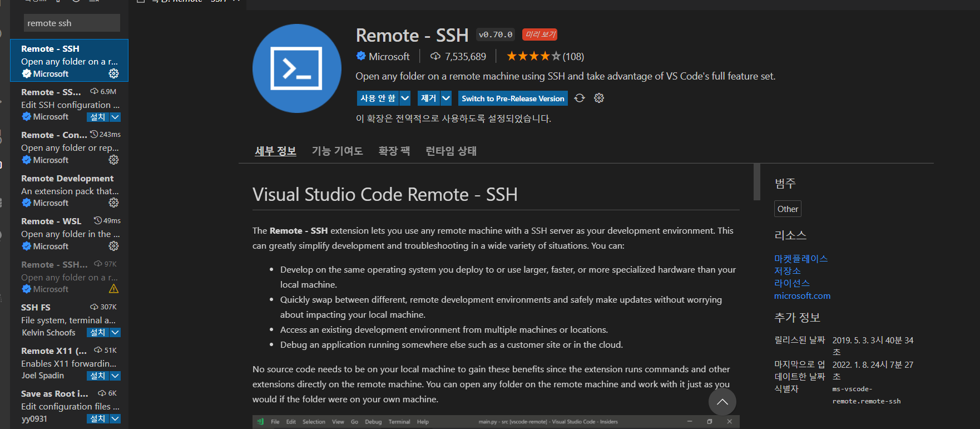Click clock icon showing 49ms activation time
This screenshot has height=429, width=980.
point(98,220)
